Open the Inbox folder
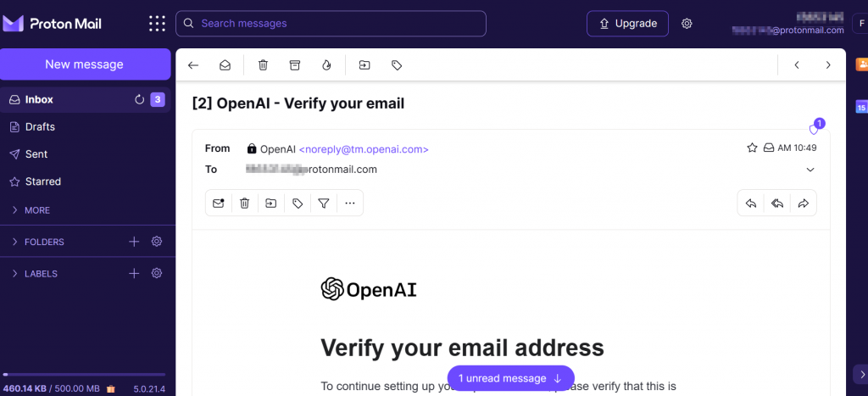Image resolution: width=868 pixels, height=396 pixels. (x=40, y=100)
